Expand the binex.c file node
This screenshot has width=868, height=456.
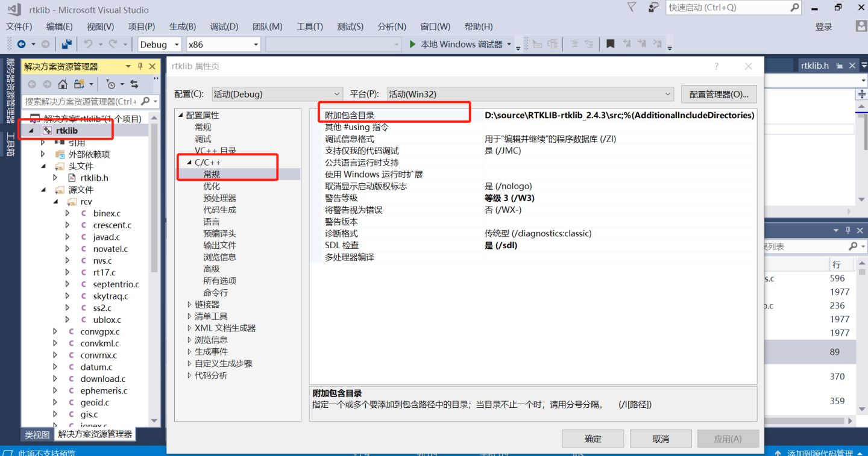(67, 213)
